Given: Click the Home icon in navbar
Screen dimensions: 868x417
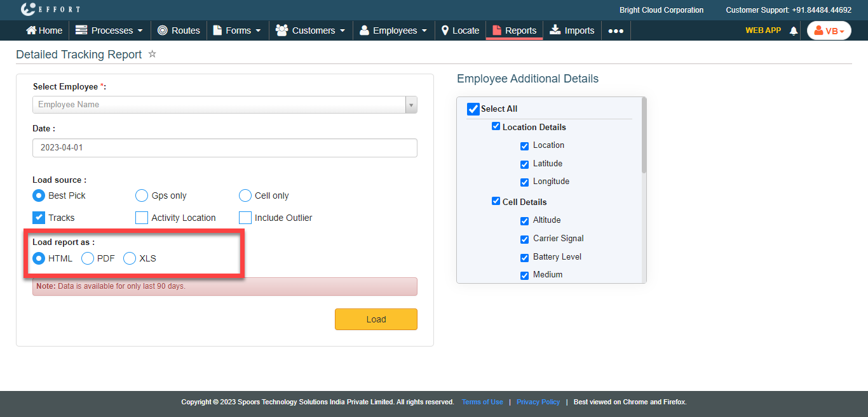Looking at the screenshot, I should [31, 30].
